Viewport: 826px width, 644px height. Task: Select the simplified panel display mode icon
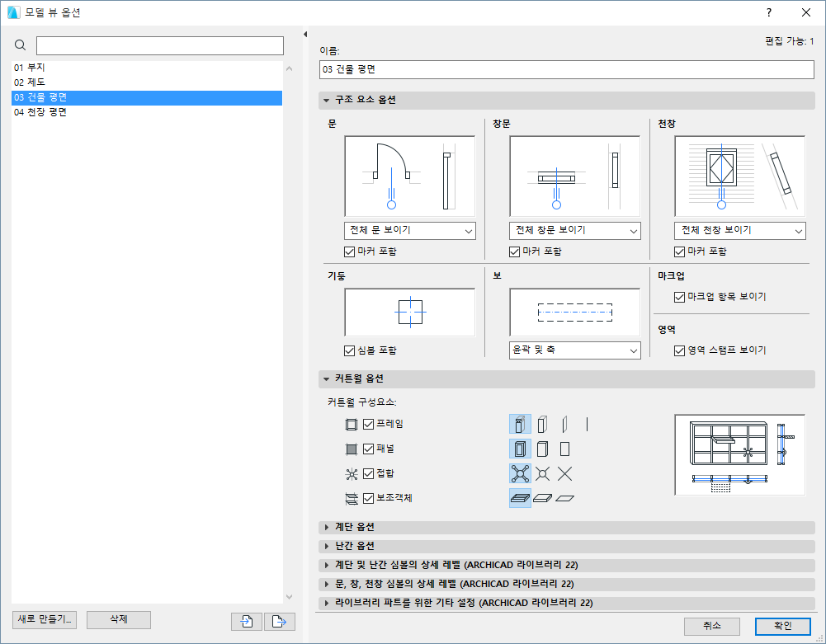[x=542, y=449]
